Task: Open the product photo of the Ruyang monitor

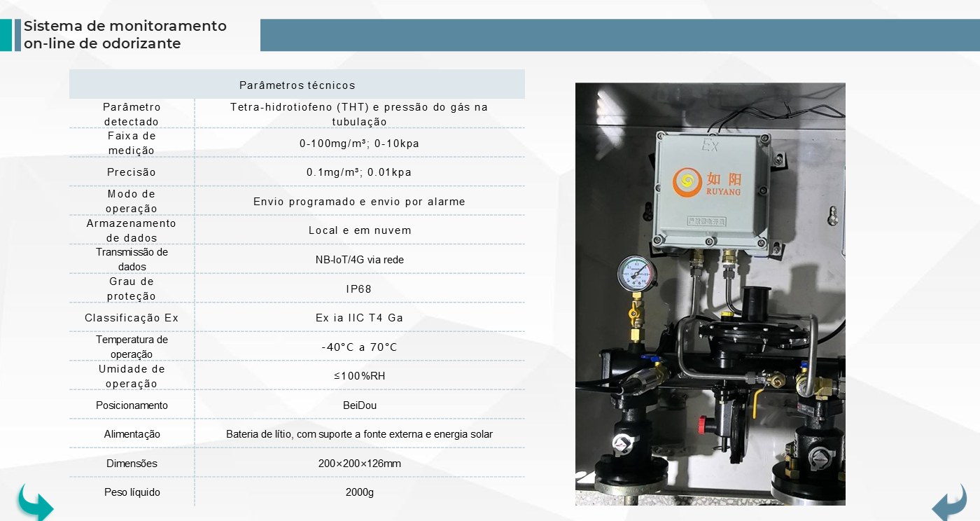Action: click(710, 294)
